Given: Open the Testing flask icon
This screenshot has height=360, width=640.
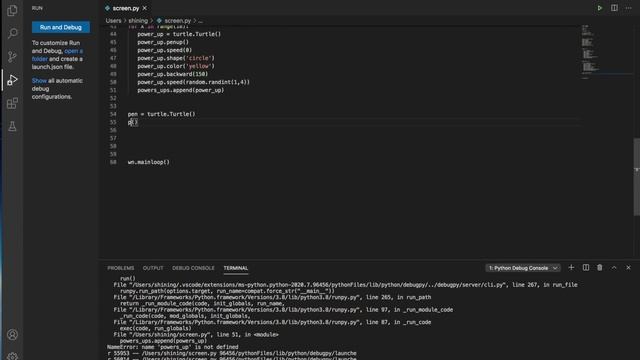Looking at the screenshot, I should click(12, 126).
